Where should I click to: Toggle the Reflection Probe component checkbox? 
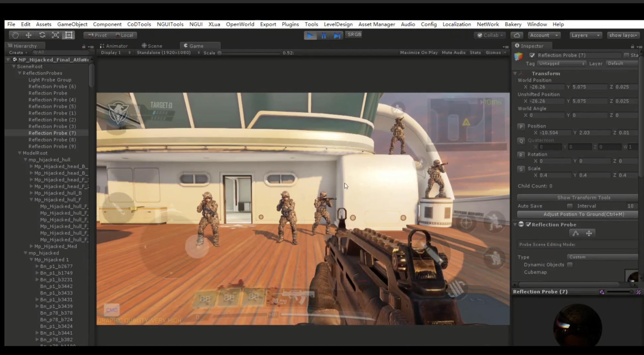click(x=529, y=224)
